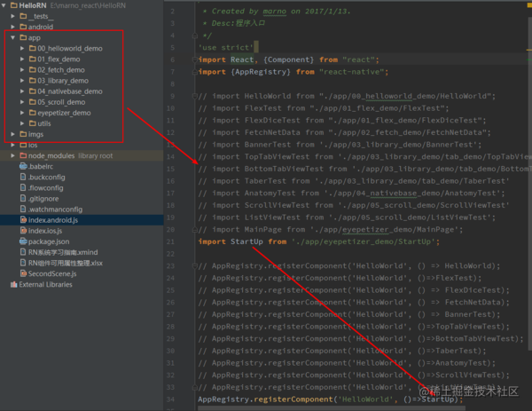Select package.json in project tree
The image size is (532, 411).
click(x=49, y=241)
